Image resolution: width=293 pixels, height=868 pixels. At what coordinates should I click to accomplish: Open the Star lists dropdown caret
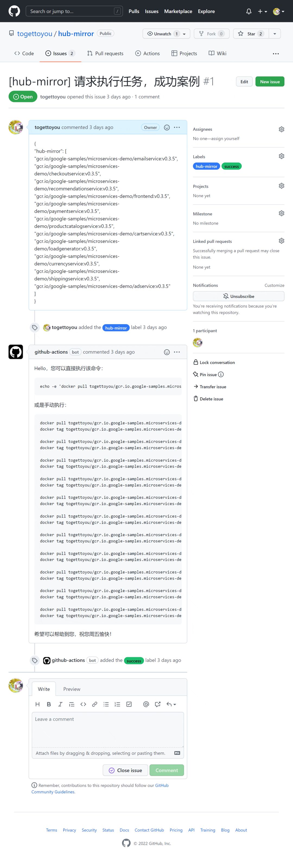(275, 34)
